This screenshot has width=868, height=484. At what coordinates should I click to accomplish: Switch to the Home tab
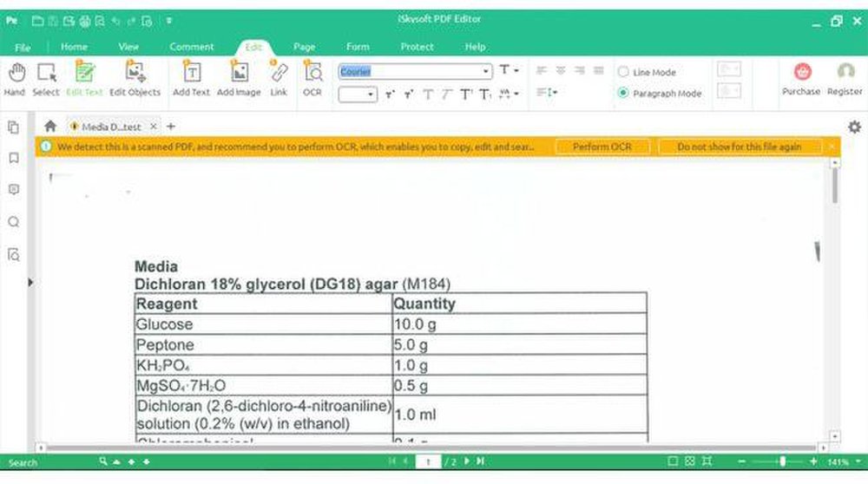[x=74, y=47]
